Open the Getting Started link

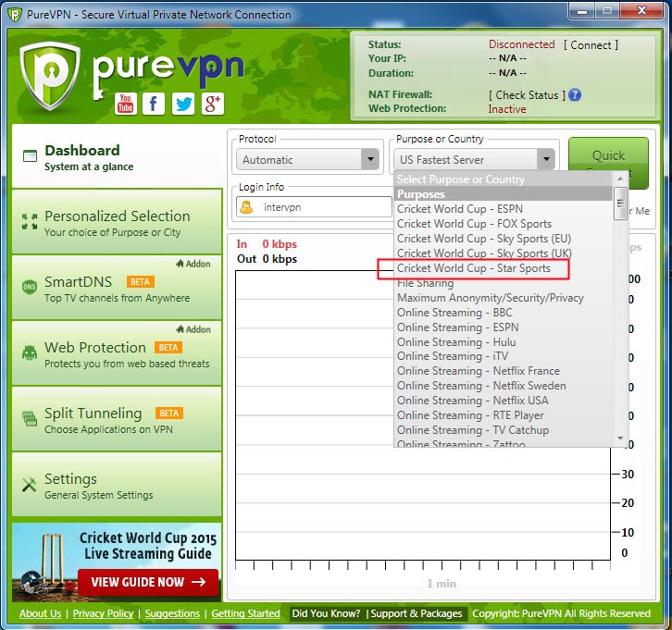click(245, 613)
